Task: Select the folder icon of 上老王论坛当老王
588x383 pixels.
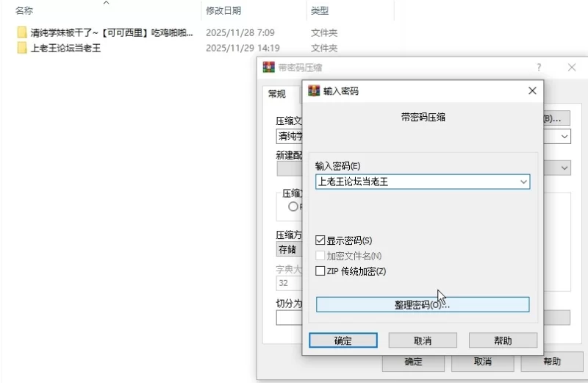Action: [x=22, y=48]
